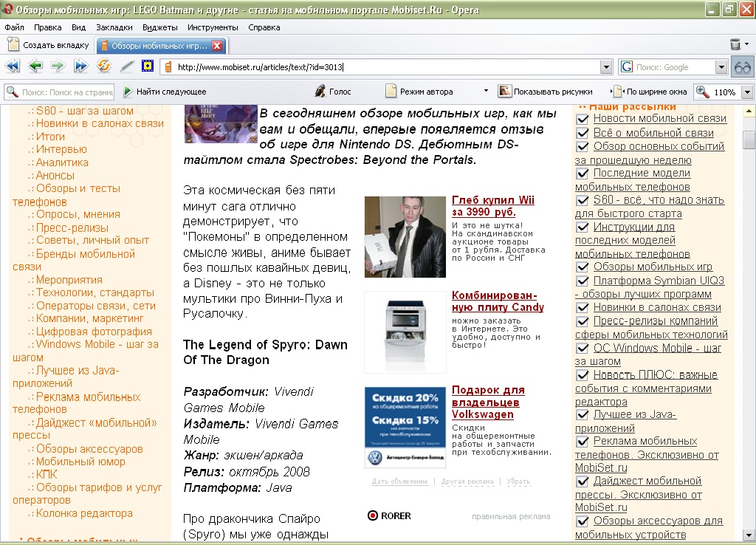Uncheck ОС Windows Mobile checkbox
The image size is (756, 545).
coord(583,349)
